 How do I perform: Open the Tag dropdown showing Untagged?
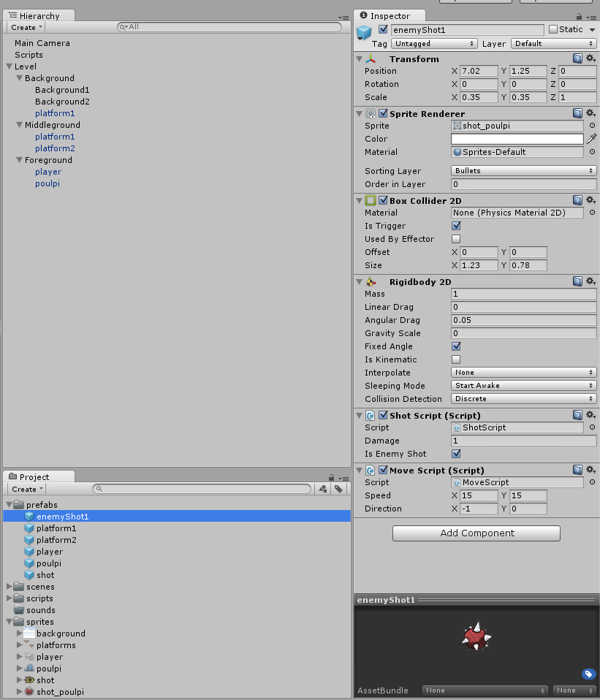pos(434,44)
